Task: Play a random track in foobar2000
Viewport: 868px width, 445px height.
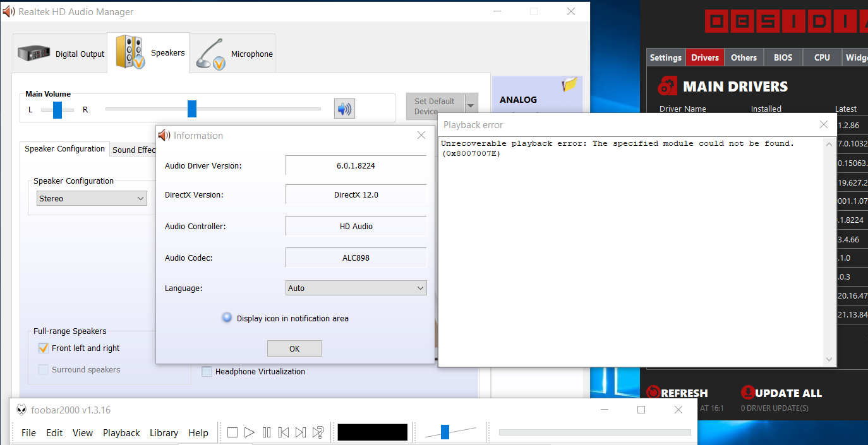Action: click(x=318, y=432)
